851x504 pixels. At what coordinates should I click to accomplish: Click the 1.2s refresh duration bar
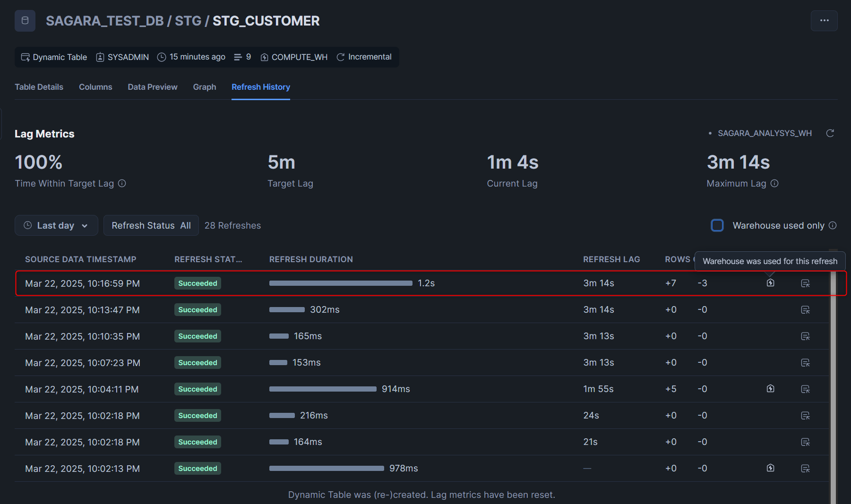pos(341,283)
